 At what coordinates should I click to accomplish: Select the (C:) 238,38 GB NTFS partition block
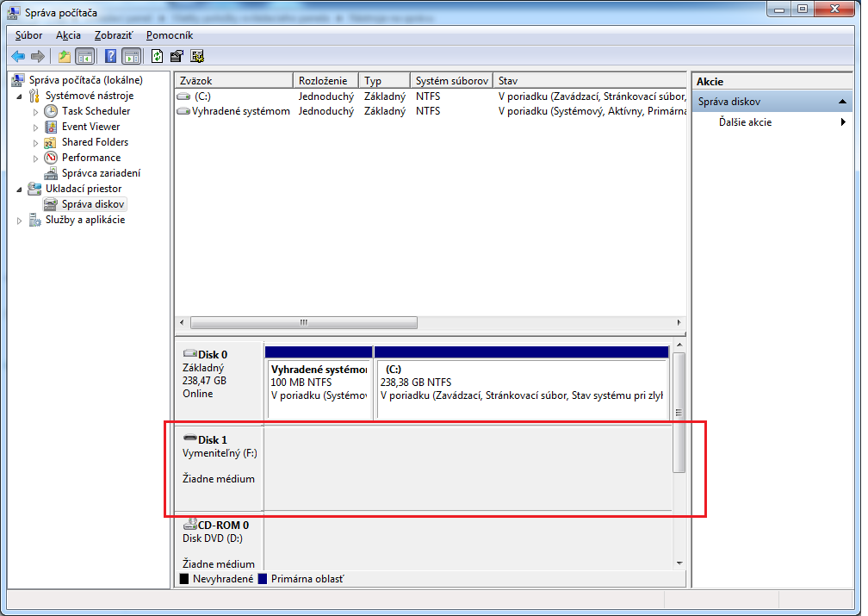pos(522,383)
